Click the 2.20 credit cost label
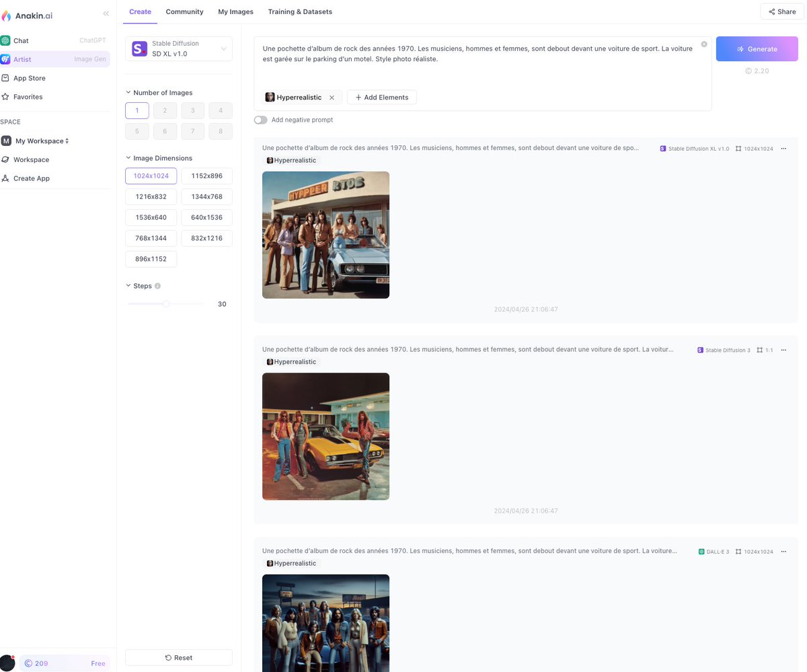807x672 pixels. tap(757, 71)
